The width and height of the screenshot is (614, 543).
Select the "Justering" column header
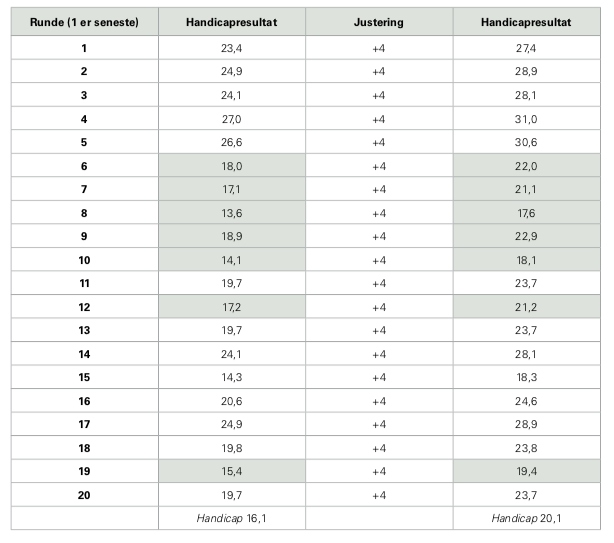(x=378, y=22)
